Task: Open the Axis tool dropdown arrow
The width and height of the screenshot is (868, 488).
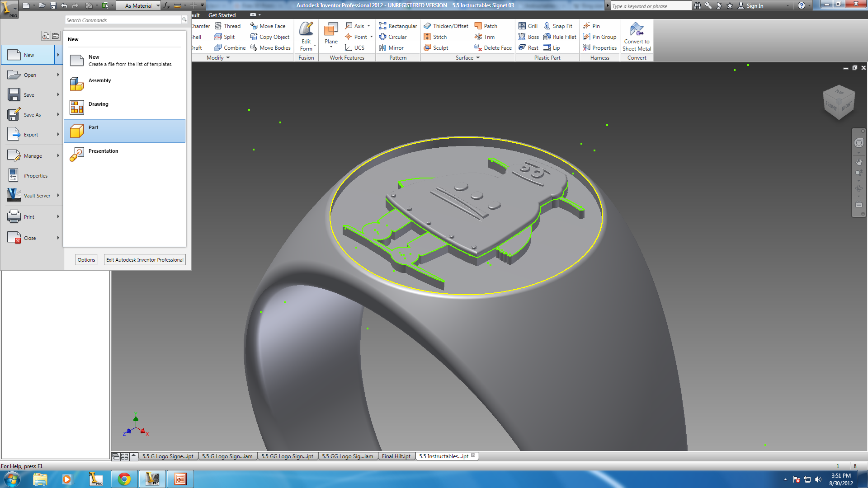Action: coord(369,26)
